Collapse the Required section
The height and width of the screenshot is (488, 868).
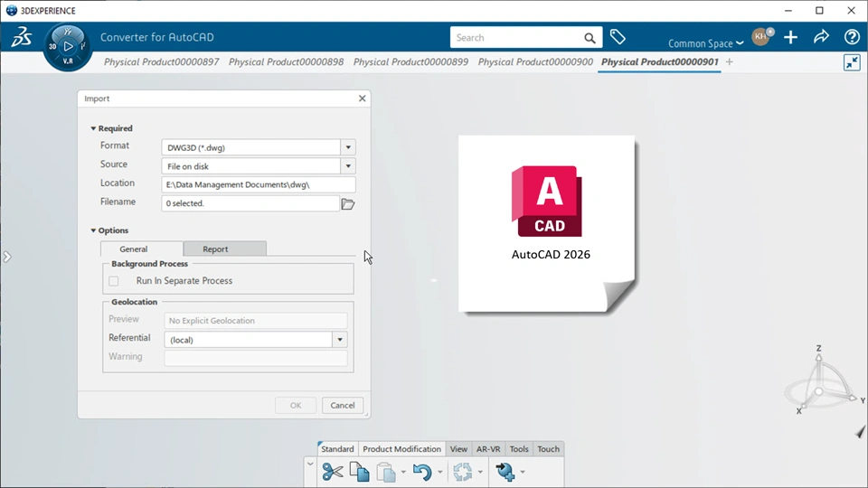tap(93, 128)
